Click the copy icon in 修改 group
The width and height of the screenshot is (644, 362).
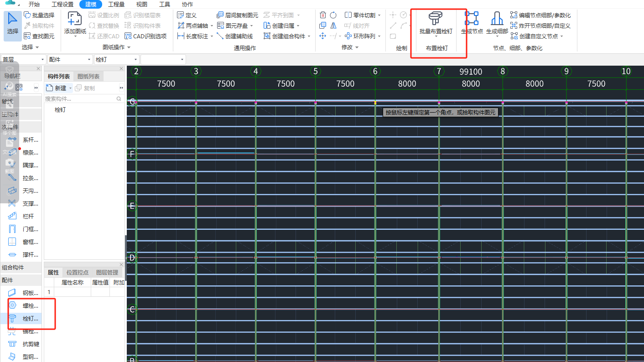point(323,26)
